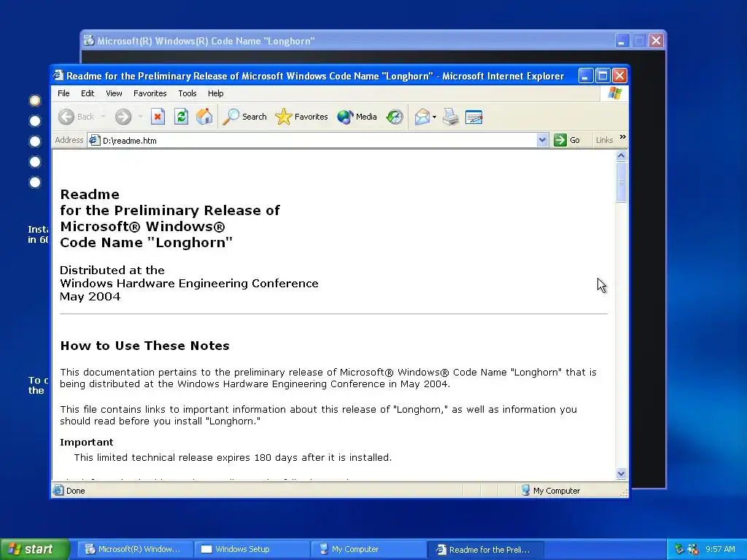This screenshot has width=747, height=560.
Task: Click the Go button
Action: point(567,140)
